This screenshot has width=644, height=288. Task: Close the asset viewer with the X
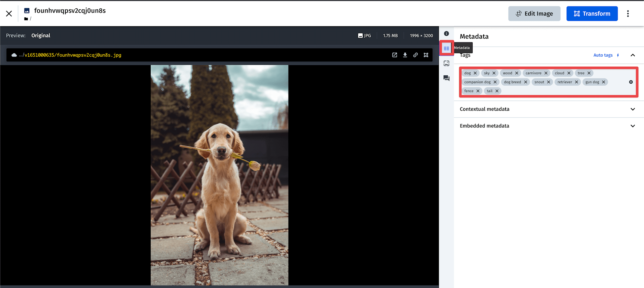(x=9, y=14)
